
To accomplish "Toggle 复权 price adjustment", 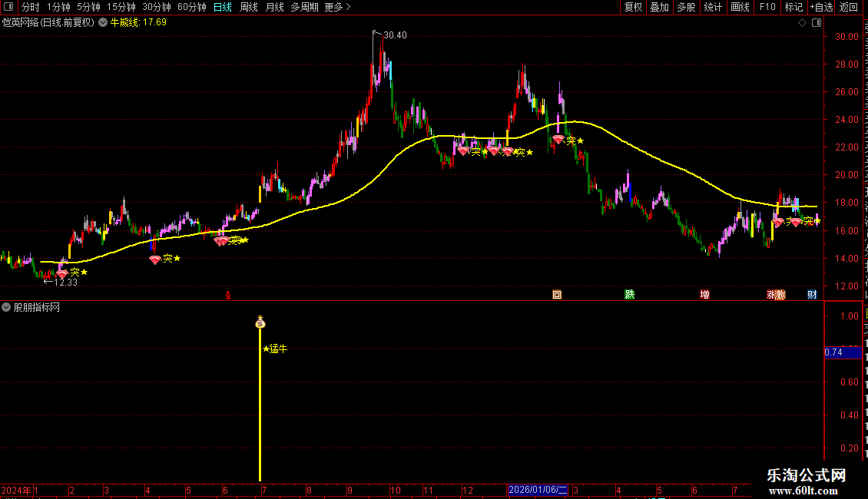I will tap(633, 7).
